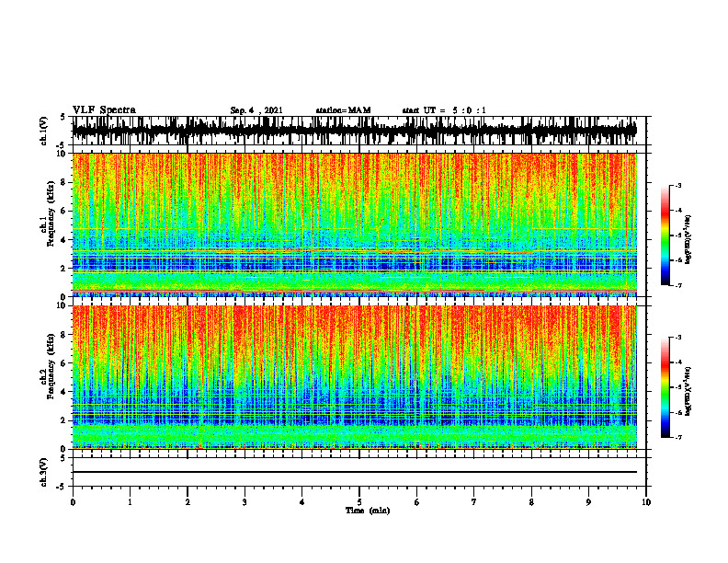Viewport: 728px width, 563px height.
Task: Click the ch.1(V) waveform axis label
Action: (x=44, y=131)
